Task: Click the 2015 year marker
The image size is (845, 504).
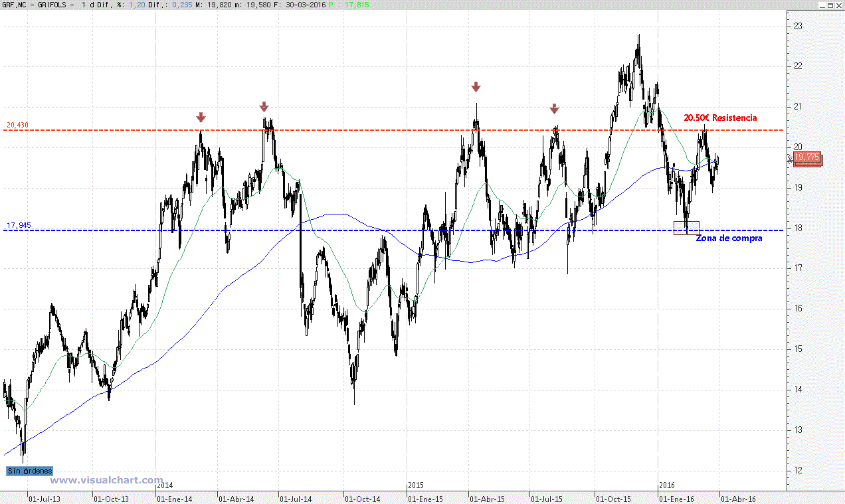Action: [415, 485]
